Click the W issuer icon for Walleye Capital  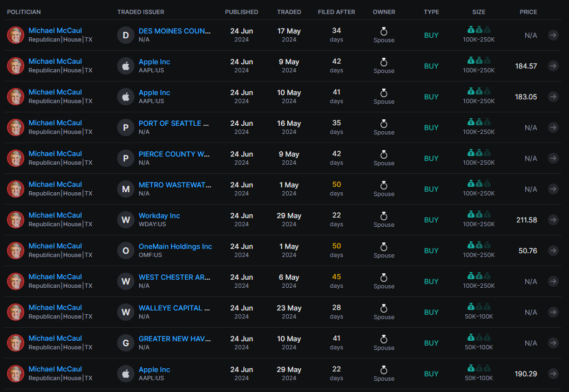tap(126, 312)
